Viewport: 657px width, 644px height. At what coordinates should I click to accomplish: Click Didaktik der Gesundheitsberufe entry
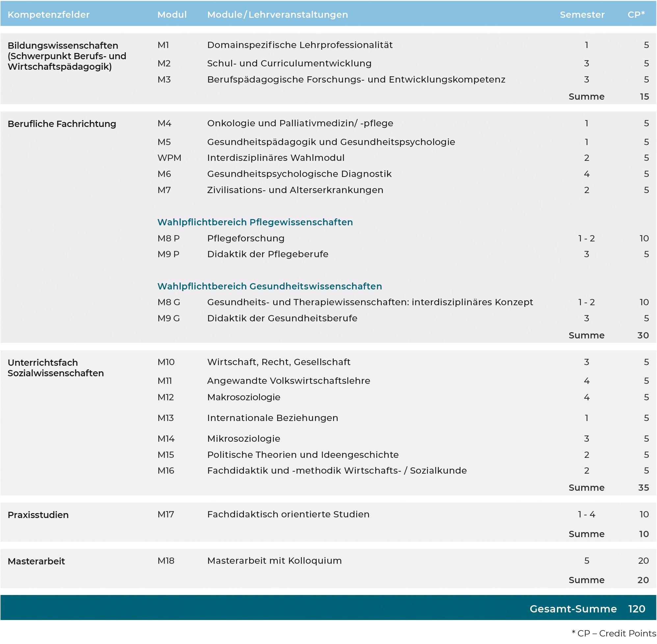point(282,318)
